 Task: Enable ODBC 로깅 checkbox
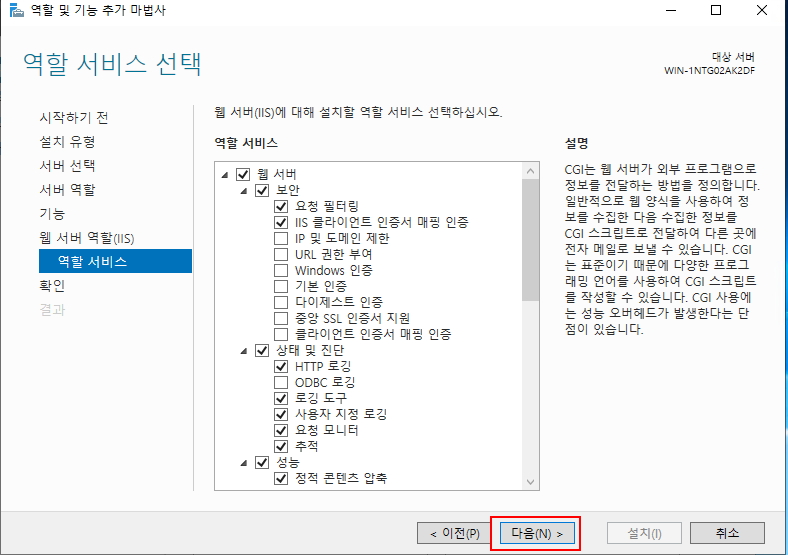(281, 382)
